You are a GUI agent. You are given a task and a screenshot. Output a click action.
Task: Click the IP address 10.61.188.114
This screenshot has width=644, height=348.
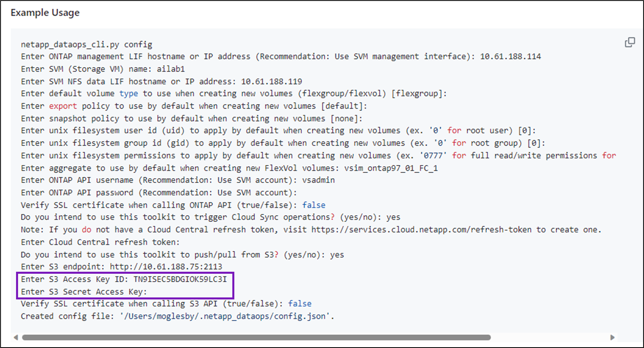[x=510, y=57]
